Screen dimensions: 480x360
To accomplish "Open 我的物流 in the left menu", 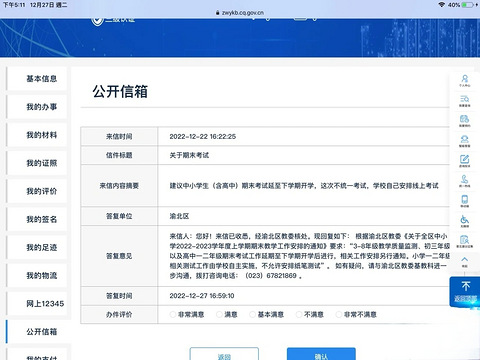I will [x=37, y=275].
